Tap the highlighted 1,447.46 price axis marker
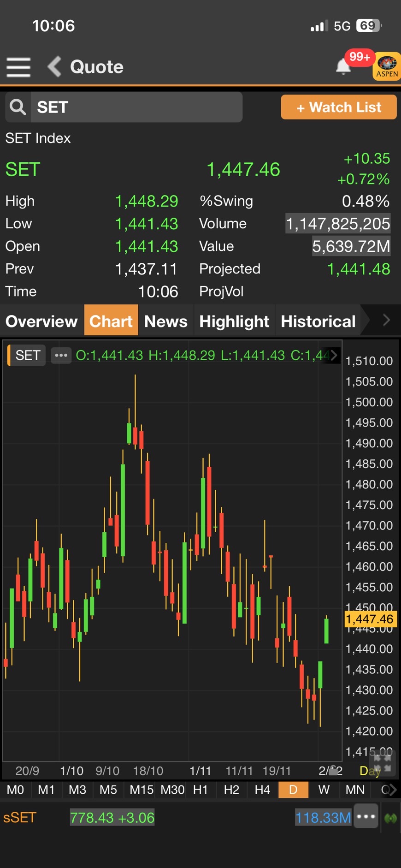The width and height of the screenshot is (401, 868). pos(370,619)
